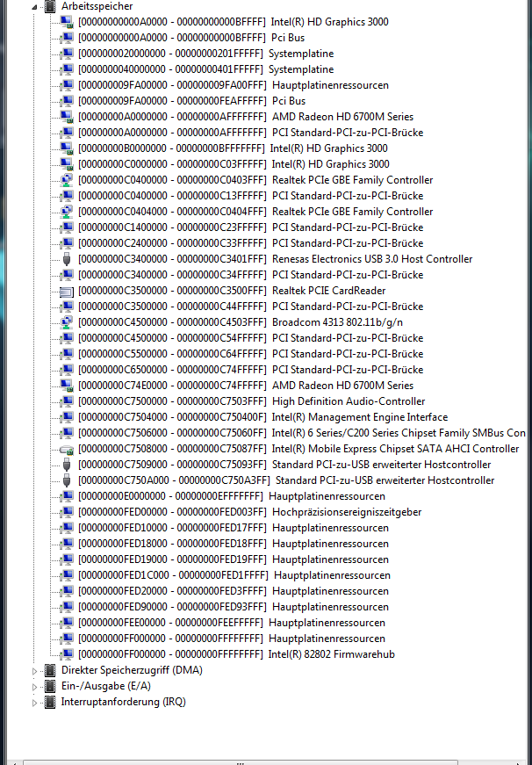532x765 pixels.
Task: Click display icon of AMD Radeon HD 6700M at 00000000C74E0000
Action: point(67,386)
